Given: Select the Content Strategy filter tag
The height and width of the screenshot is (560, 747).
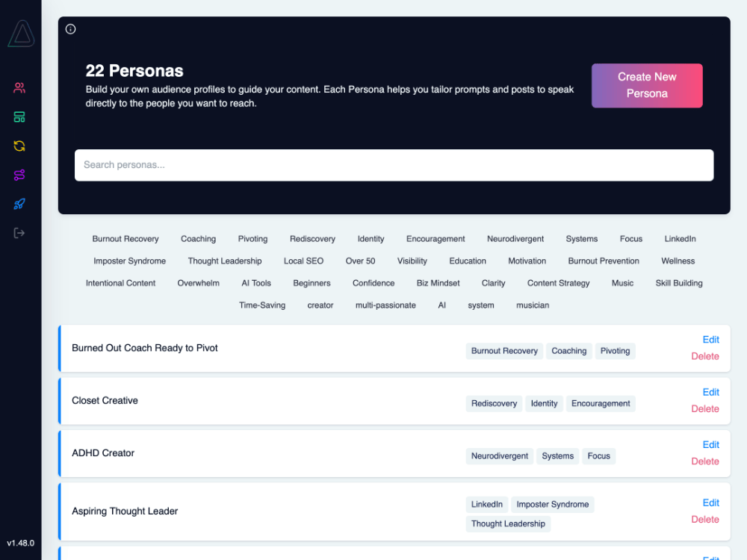Looking at the screenshot, I should (x=558, y=283).
